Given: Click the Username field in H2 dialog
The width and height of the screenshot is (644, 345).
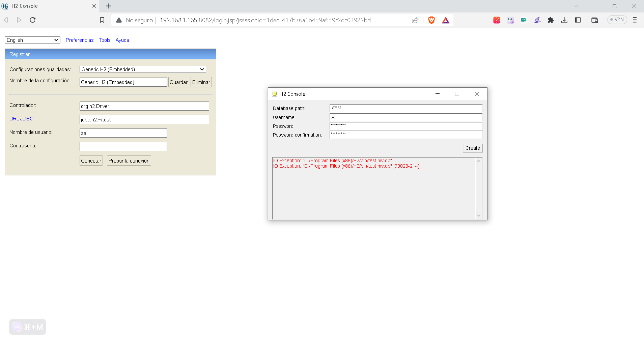Looking at the screenshot, I should [406, 117].
